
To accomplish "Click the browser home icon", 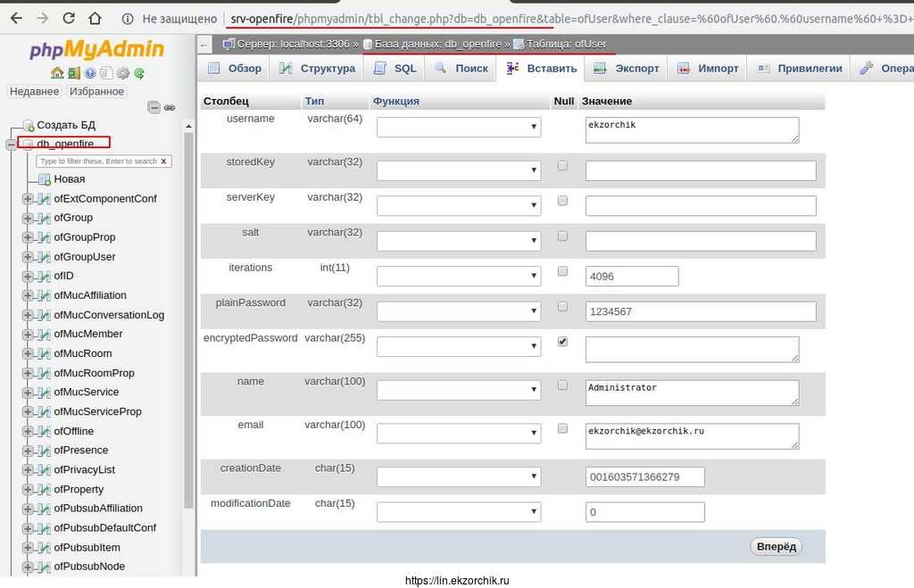I will click(96, 18).
